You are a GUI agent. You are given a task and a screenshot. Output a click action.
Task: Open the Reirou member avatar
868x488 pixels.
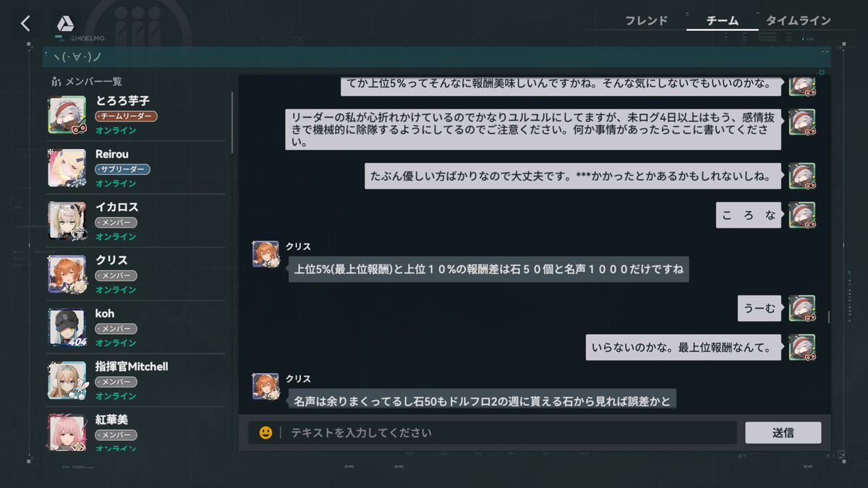click(67, 168)
